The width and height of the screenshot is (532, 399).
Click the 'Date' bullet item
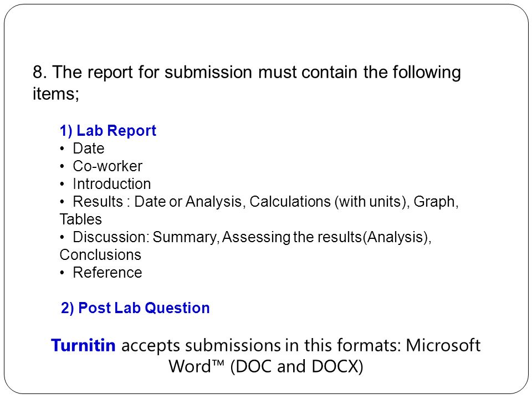click(x=89, y=149)
